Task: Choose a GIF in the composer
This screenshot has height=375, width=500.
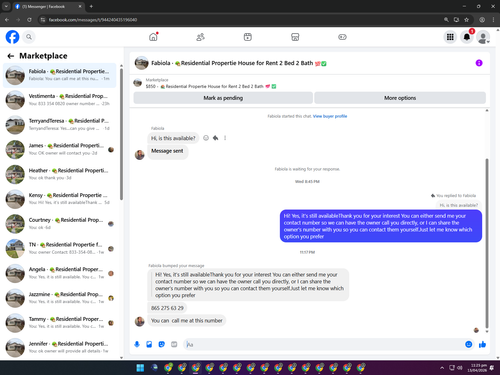Action: pyautogui.click(x=174, y=344)
